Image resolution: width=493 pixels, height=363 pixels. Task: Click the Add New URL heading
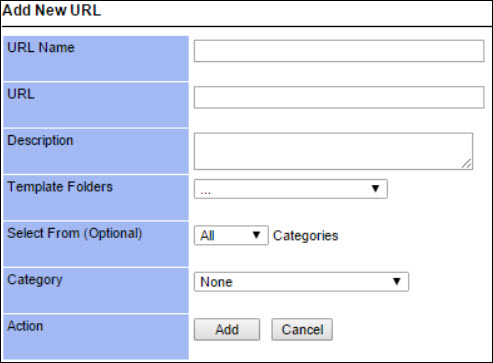click(51, 10)
